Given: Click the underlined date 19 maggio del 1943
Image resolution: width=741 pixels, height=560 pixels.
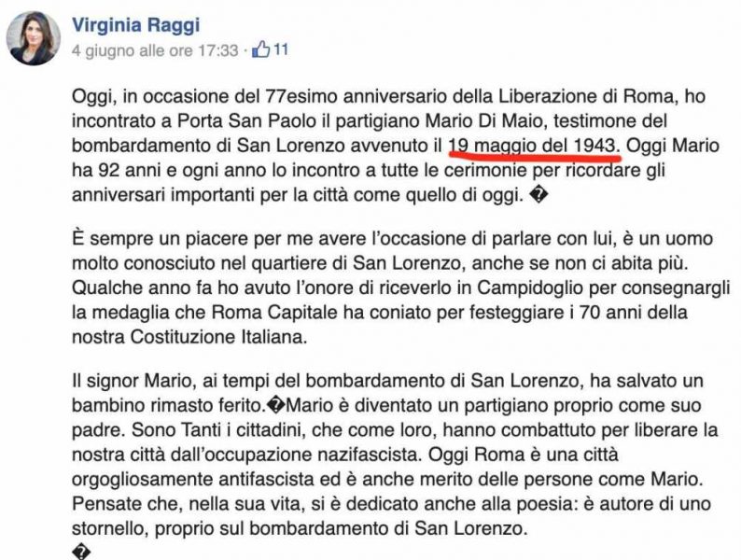Looking at the screenshot, I should point(534,146).
